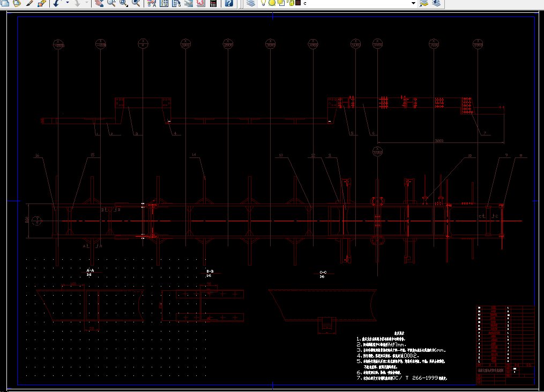Open the QuickCalc calculator icon
This screenshot has width=544, height=392.
tap(213, 3)
